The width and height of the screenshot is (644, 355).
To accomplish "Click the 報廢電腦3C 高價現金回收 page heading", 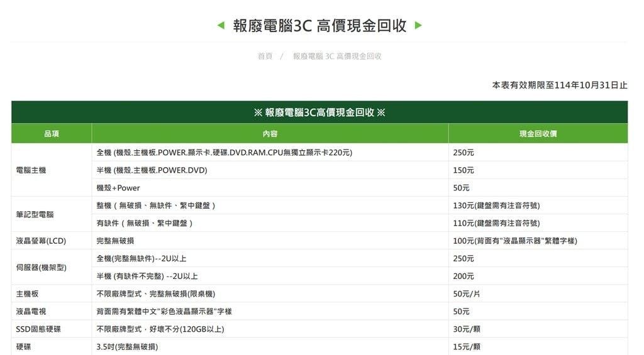I will point(319,26).
